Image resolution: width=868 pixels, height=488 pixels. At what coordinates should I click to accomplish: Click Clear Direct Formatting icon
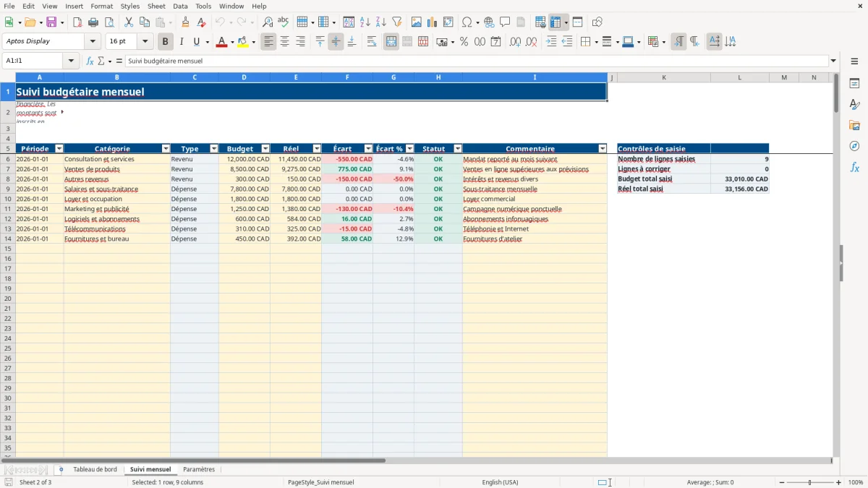[x=201, y=22]
